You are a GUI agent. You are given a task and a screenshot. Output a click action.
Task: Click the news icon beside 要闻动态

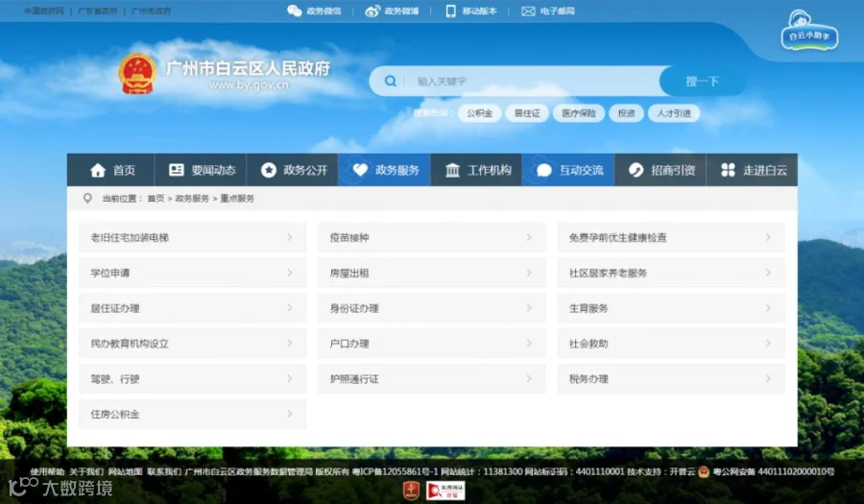click(177, 170)
